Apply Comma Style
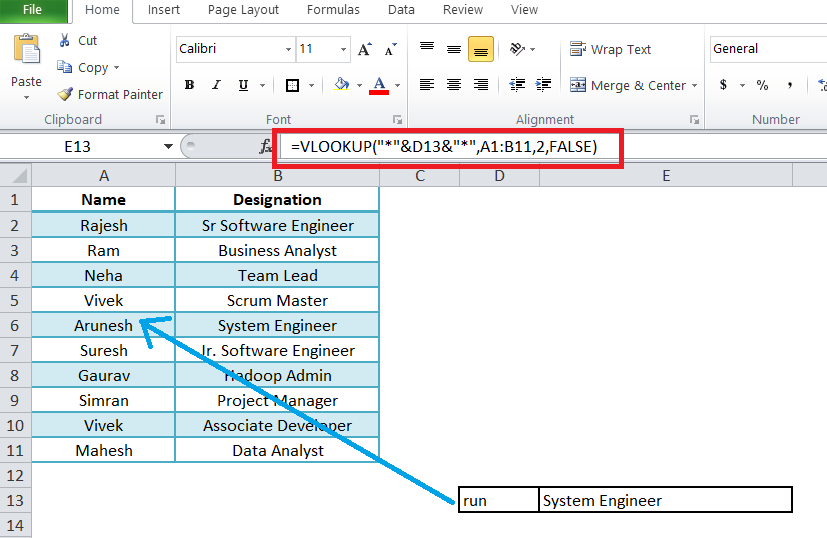The image size is (827, 538). [x=790, y=85]
